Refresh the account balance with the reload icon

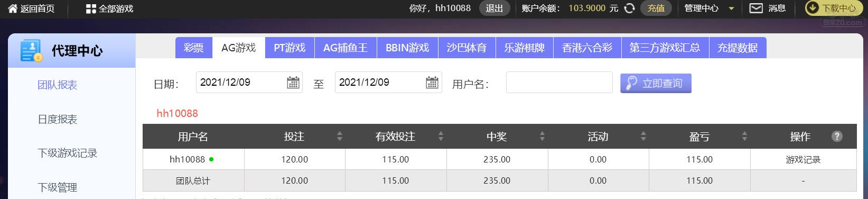629,8
